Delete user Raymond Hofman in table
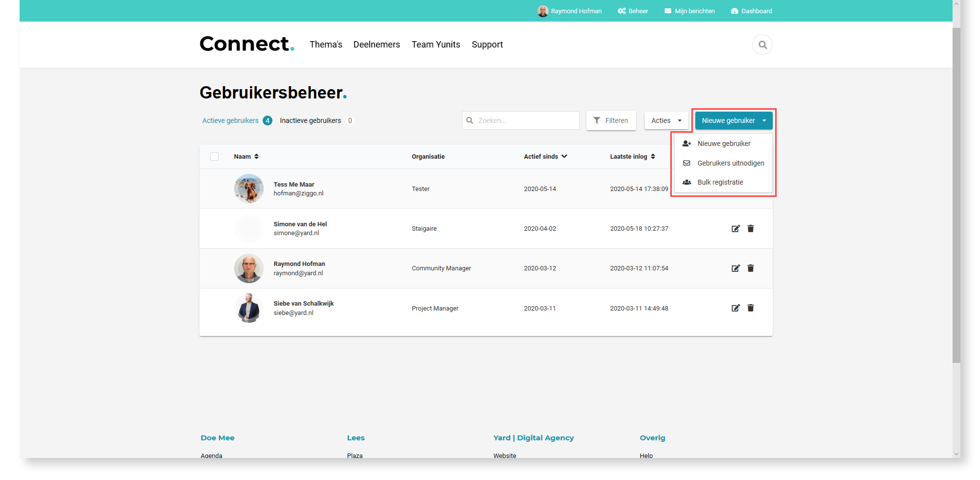 click(x=750, y=268)
